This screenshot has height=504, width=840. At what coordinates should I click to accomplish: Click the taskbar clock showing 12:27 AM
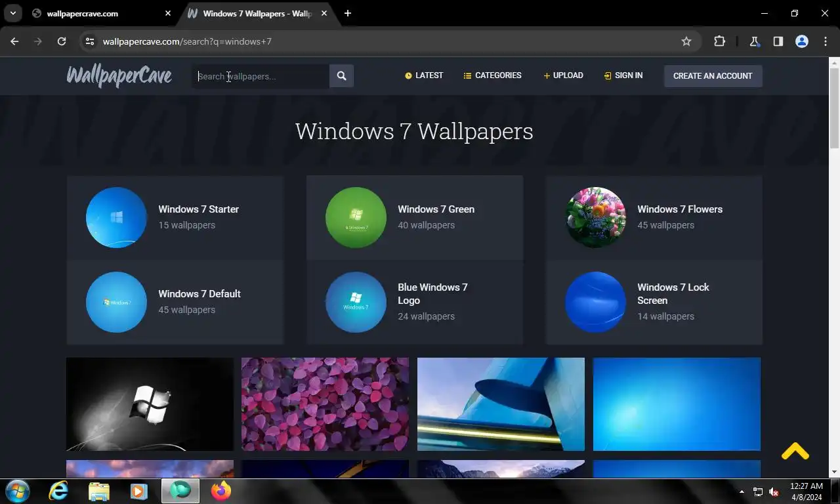806,492
